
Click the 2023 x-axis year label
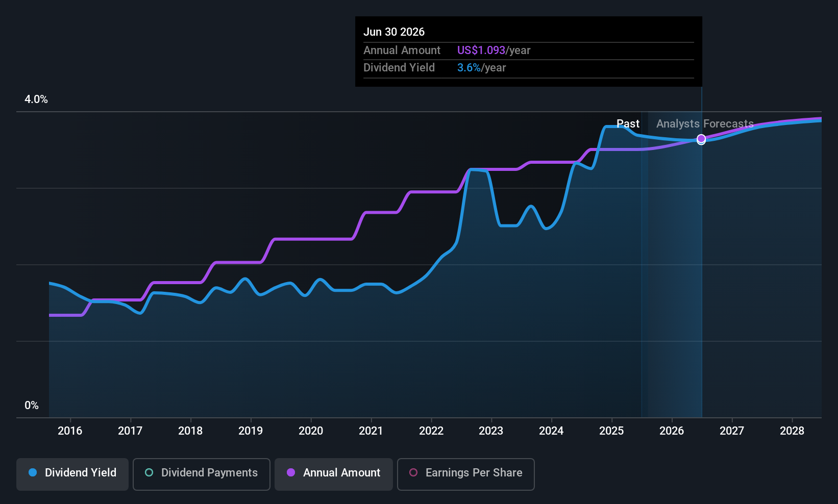coord(491,431)
